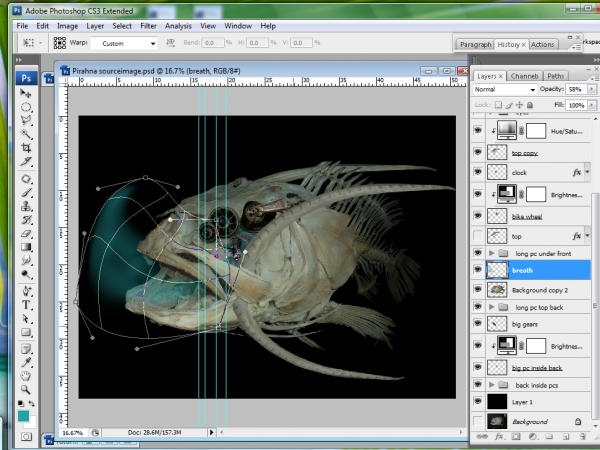Select the Gradient tool
Viewport: 600px width, 450px height.
(x=26, y=247)
